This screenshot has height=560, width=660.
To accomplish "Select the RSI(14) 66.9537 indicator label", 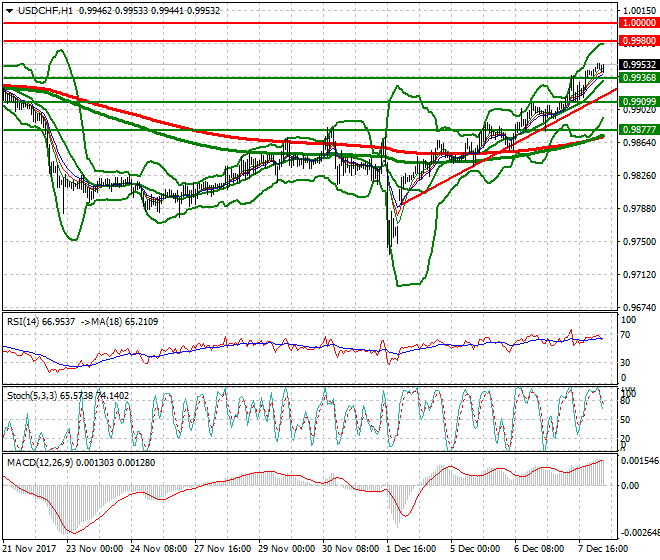I will [x=41, y=322].
